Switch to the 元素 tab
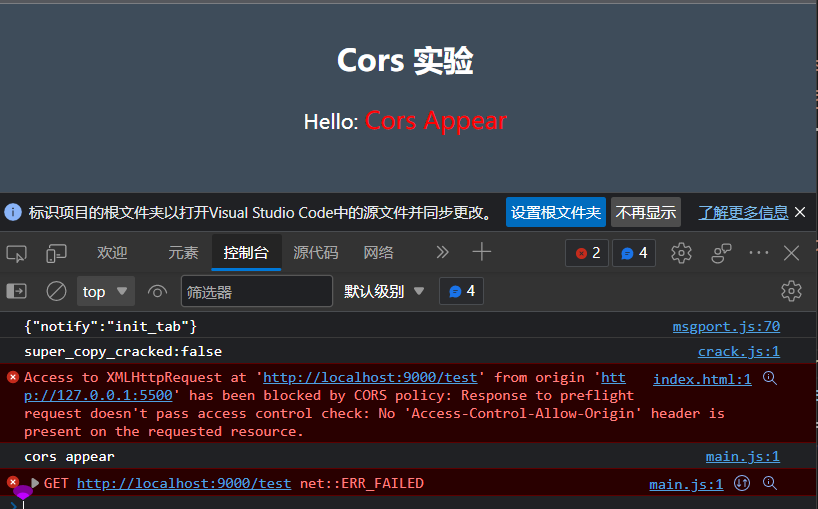Screen dimensions: 818x509 point(183,253)
